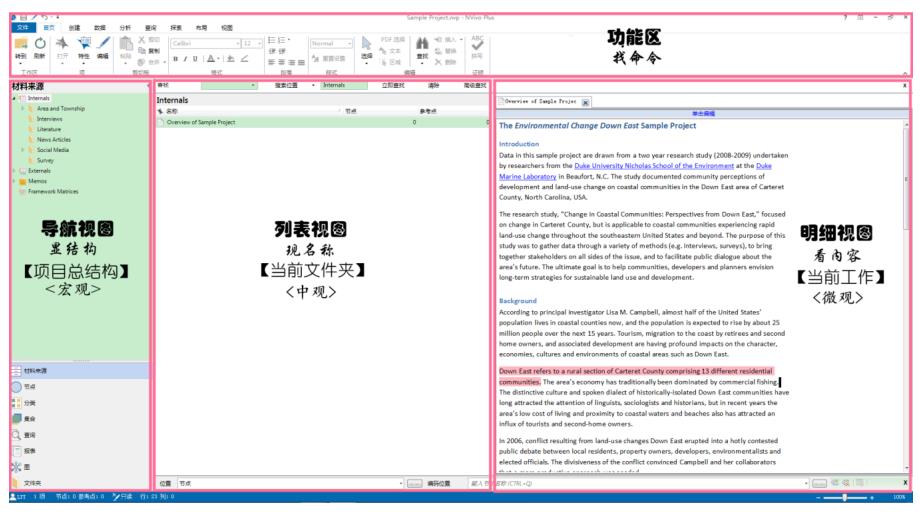Click the Find Now (立即查找) button
The image size is (920, 518).
coord(393,86)
